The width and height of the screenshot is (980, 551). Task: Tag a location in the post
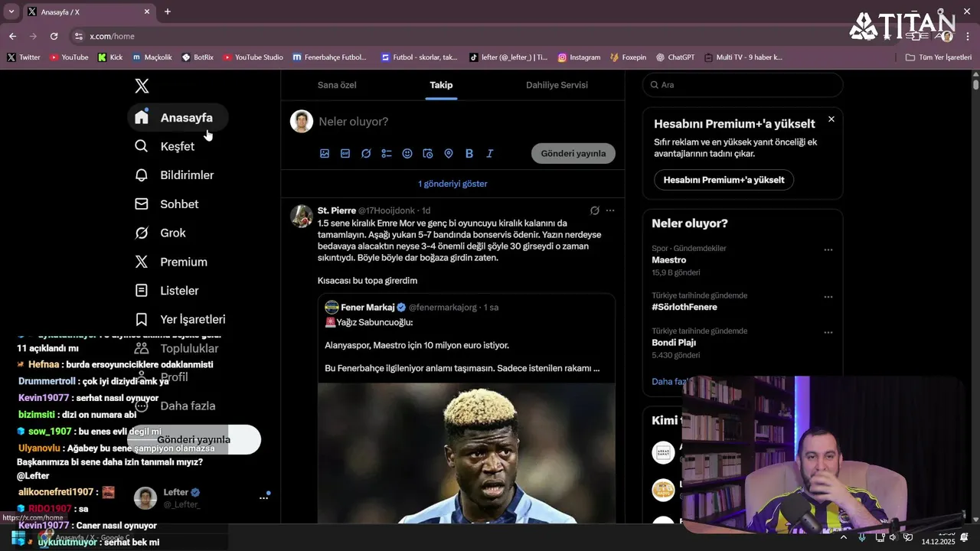449,153
